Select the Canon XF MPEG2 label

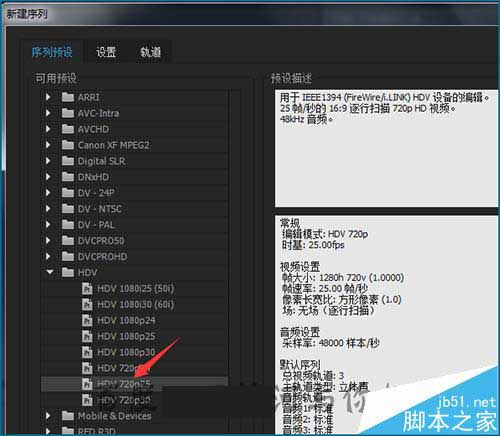pos(114,145)
